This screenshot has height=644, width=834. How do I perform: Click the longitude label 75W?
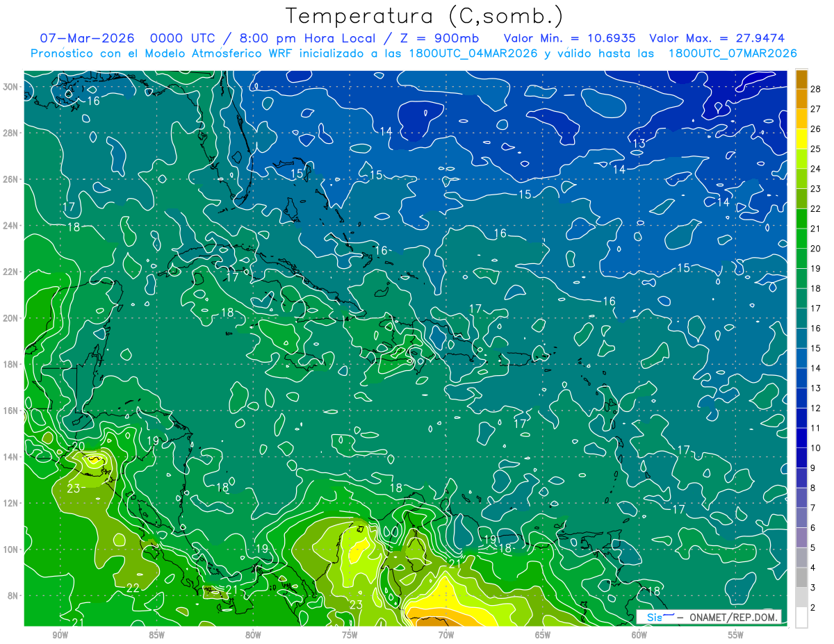350,634
